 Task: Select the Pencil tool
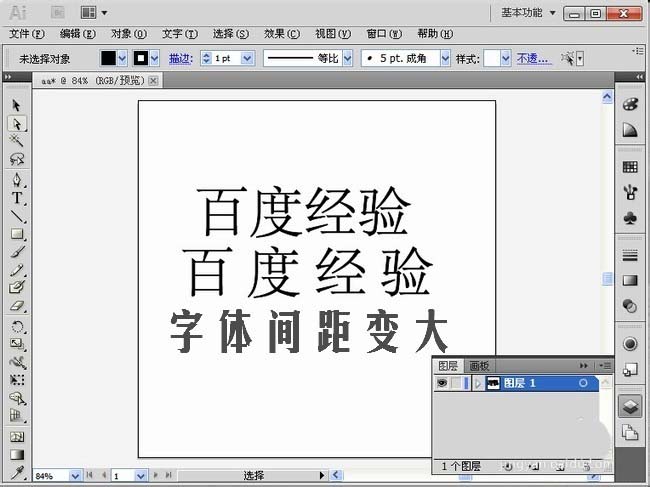(17, 270)
